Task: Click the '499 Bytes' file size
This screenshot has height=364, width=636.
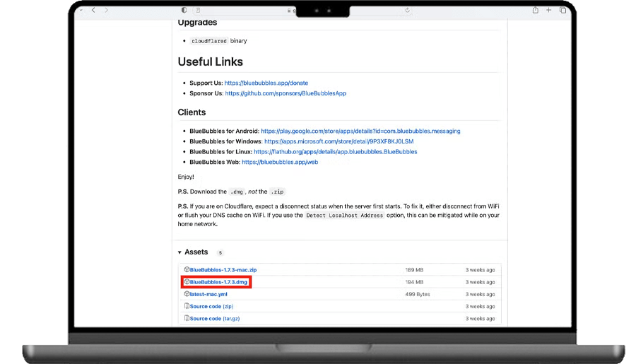Action: [418, 294]
